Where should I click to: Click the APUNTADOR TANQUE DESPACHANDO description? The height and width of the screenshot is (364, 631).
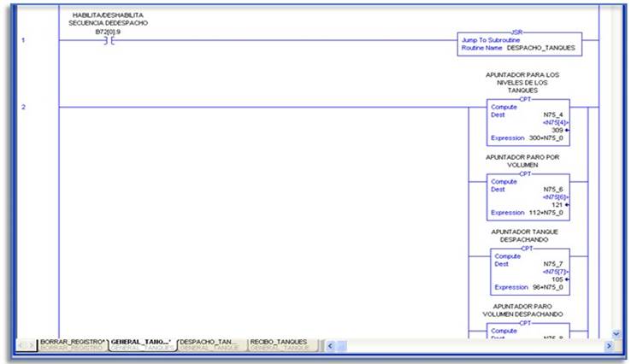524,236
